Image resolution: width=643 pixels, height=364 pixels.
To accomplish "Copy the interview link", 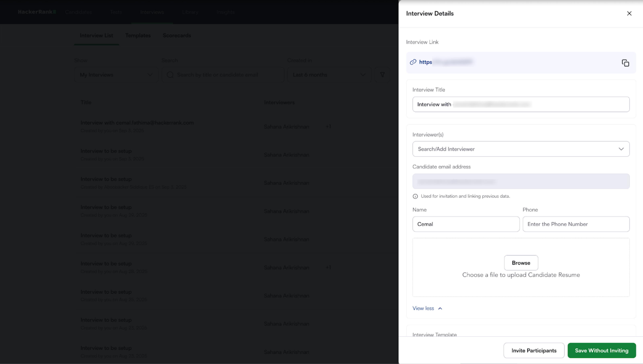I will (x=625, y=63).
